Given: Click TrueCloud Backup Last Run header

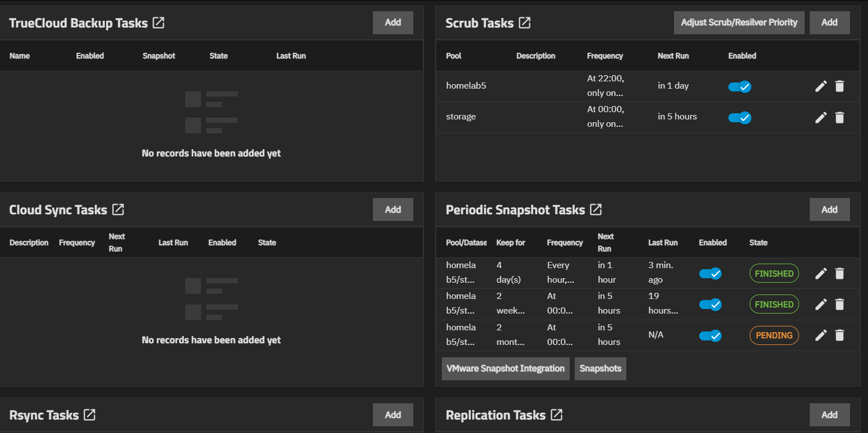Looking at the screenshot, I should click(291, 56).
